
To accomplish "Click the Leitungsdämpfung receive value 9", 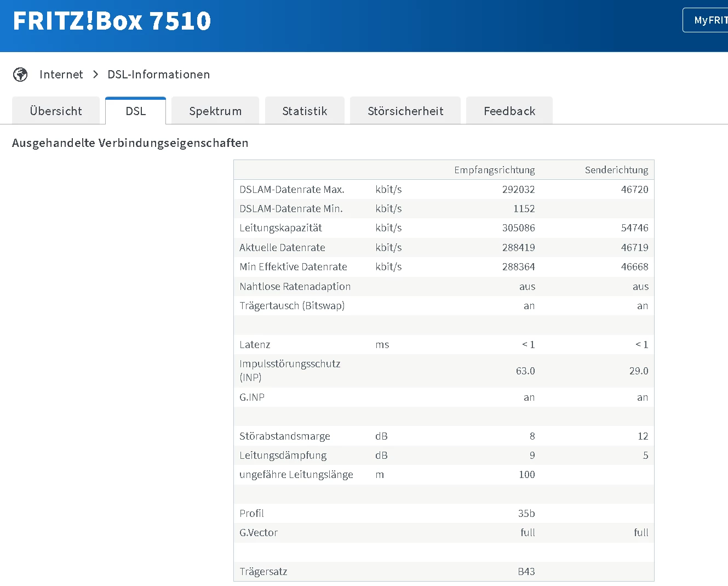I will tap(532, 456).
